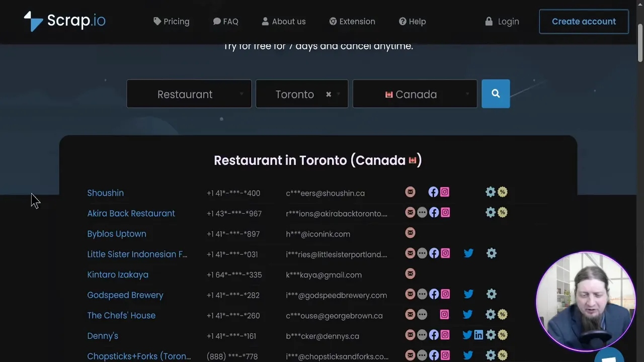Click the more-dots icon for Akira Back Restaurant

(x=422, y=213)
